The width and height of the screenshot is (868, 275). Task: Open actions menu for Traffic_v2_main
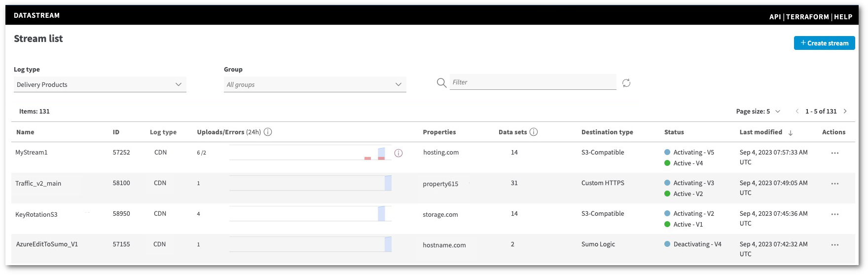(x=834, y=184)
